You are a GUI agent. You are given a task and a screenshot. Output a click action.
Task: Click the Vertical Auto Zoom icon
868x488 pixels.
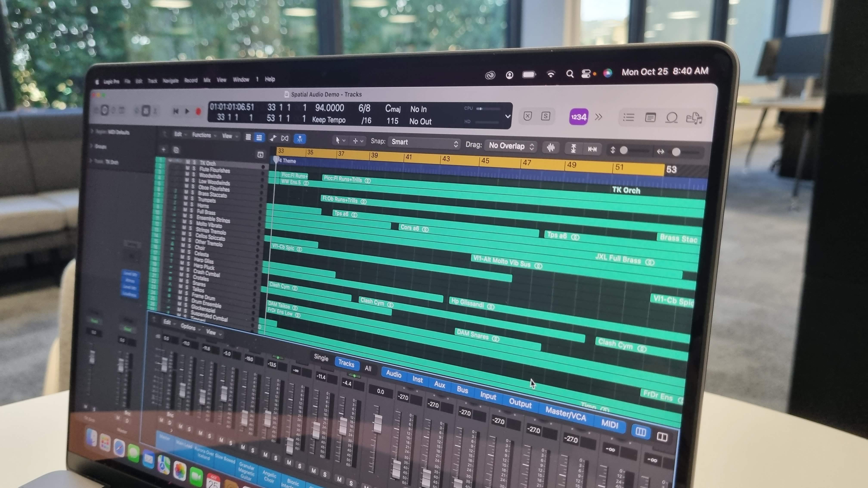pos(573,148)
